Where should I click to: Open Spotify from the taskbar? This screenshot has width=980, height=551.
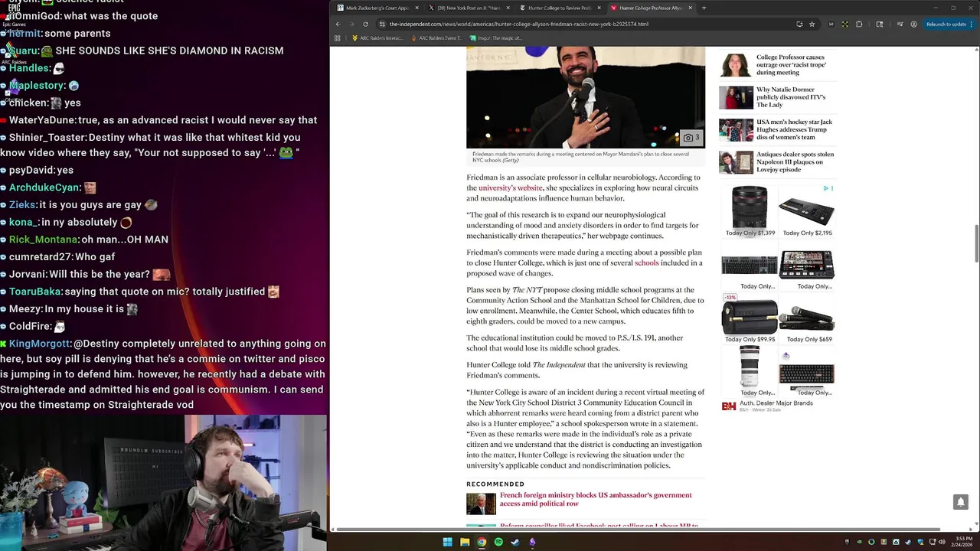[498, 542]
